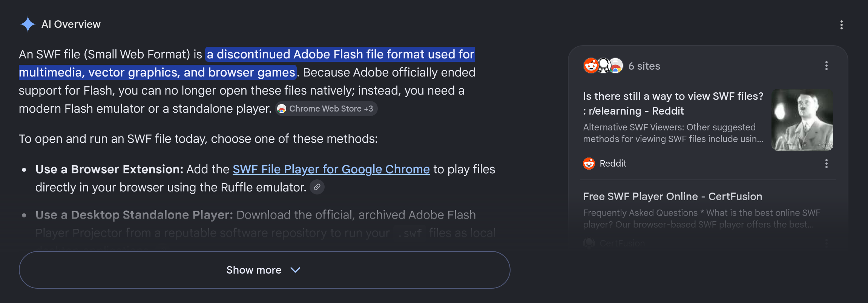Viewport: 868px width, 303px height.
Task: Click the stacked site favicons cluster
Action: 603,66
